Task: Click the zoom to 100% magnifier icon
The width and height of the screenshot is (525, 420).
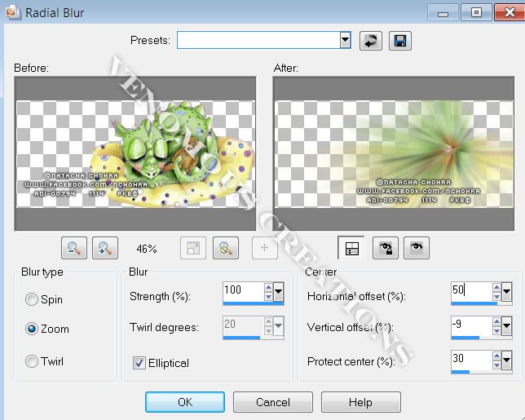Action: [x=226, y=248]
